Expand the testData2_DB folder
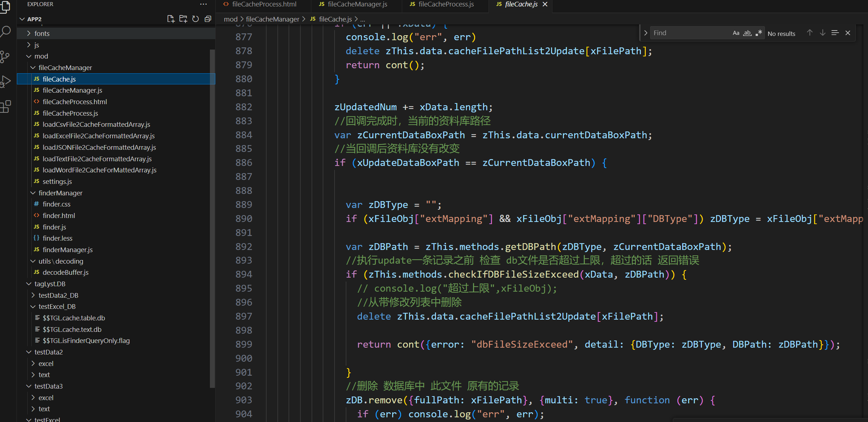The height and width of the screenshot is (422, 868). [x=116, y=295]
